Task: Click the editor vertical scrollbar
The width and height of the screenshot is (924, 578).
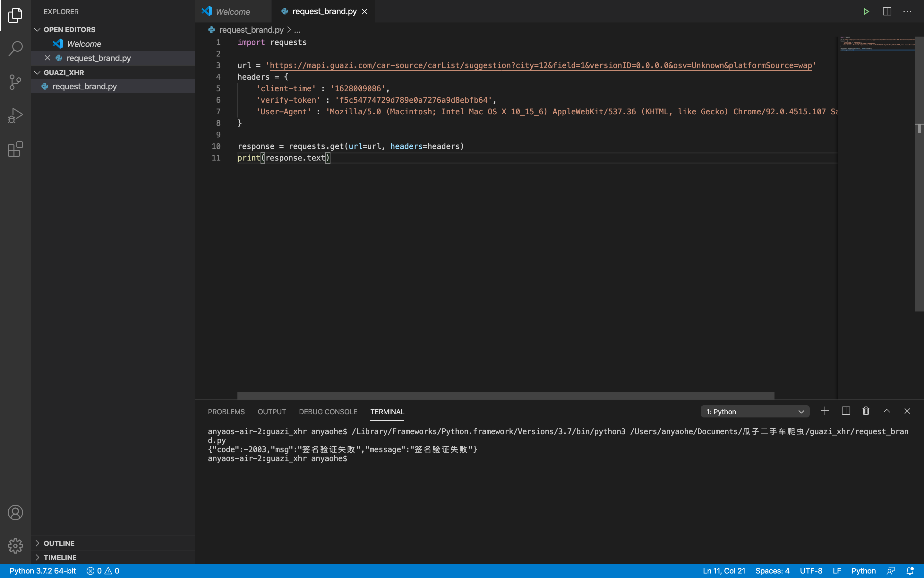Action: click(x=919, y=174)
